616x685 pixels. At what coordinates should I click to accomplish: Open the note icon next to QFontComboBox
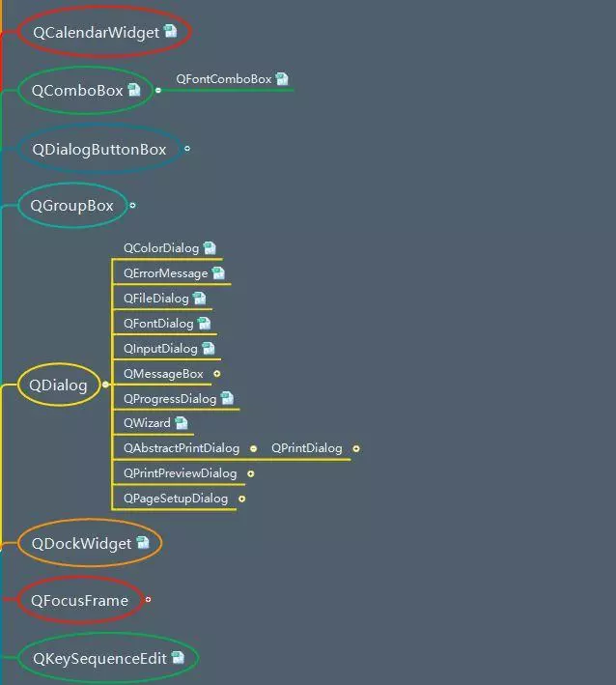(282, 78)
